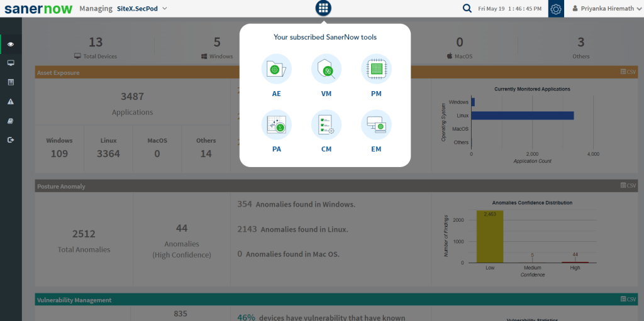Click the logout sidebar icon
Viewport: 644px width, 321px height.
click(11, 140)
